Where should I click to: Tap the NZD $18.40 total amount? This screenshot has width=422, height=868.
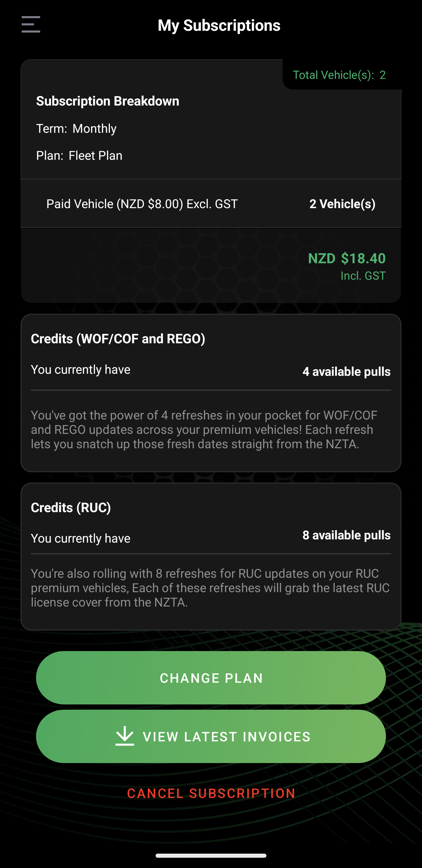coord(347,258)
